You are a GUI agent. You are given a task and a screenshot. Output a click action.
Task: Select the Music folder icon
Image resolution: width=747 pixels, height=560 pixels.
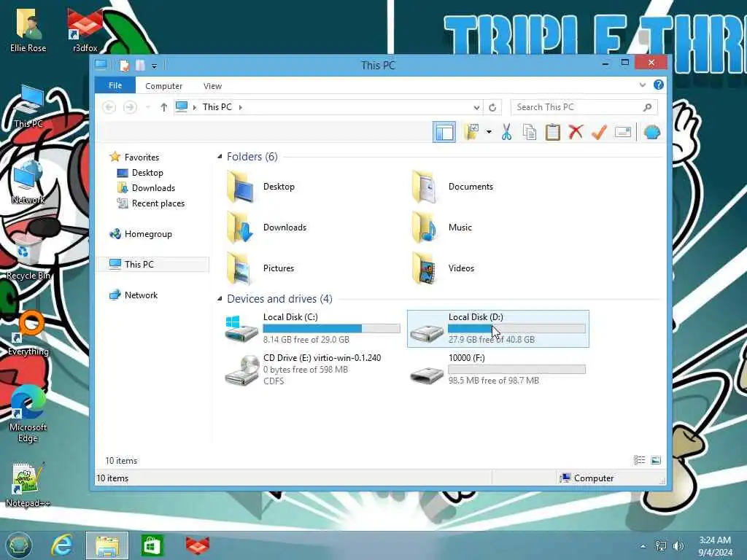coord(425,227)
